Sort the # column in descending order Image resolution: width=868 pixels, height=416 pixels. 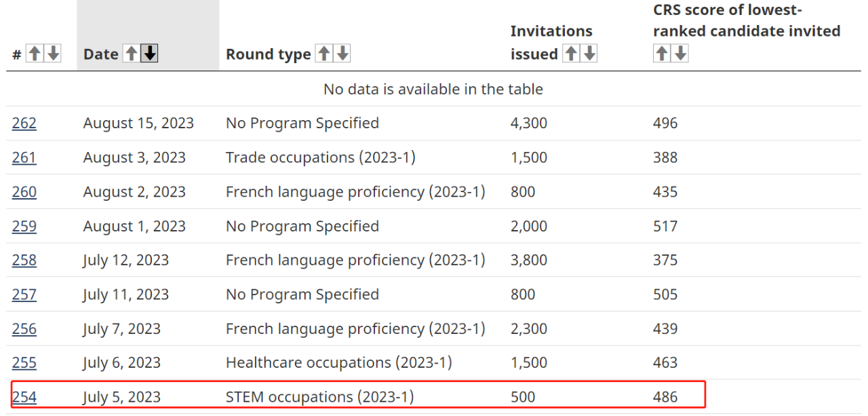click(52, 54)
